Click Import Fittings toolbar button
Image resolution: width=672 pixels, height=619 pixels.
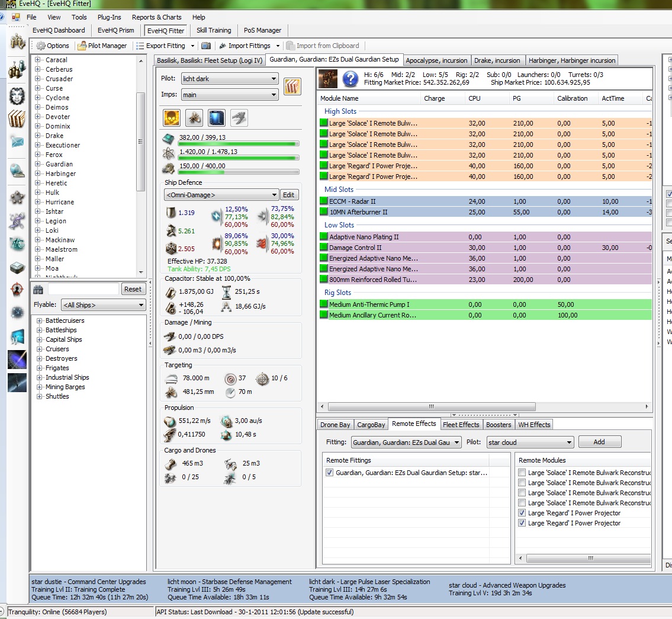tap(245, 46)
